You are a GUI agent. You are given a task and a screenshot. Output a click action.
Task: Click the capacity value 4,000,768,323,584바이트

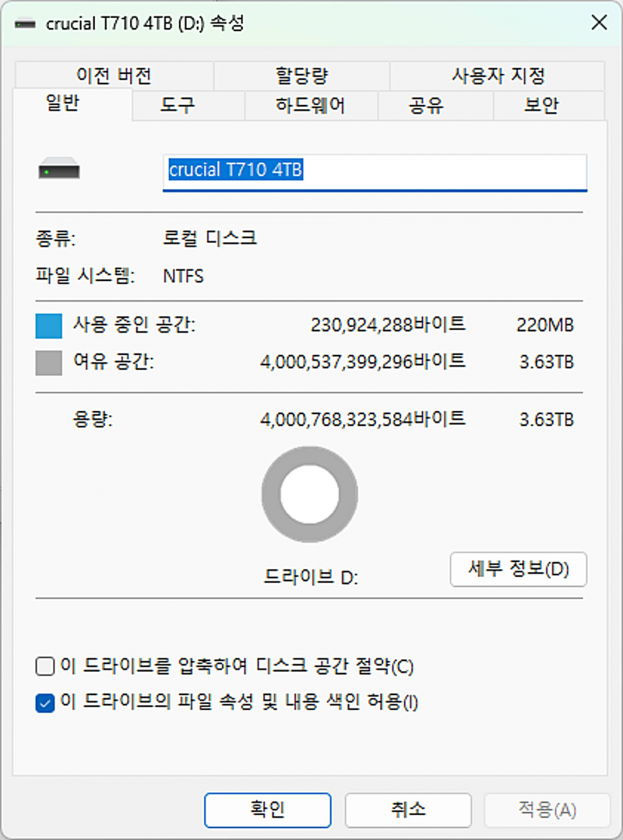coord(363,419)
